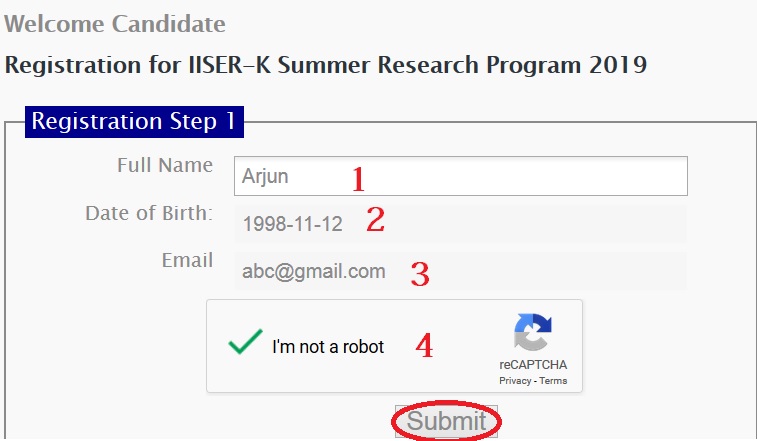Click the red number 2 marker
Image resolution: width=757 pixels, height=441 pixels.
point(375,221)
